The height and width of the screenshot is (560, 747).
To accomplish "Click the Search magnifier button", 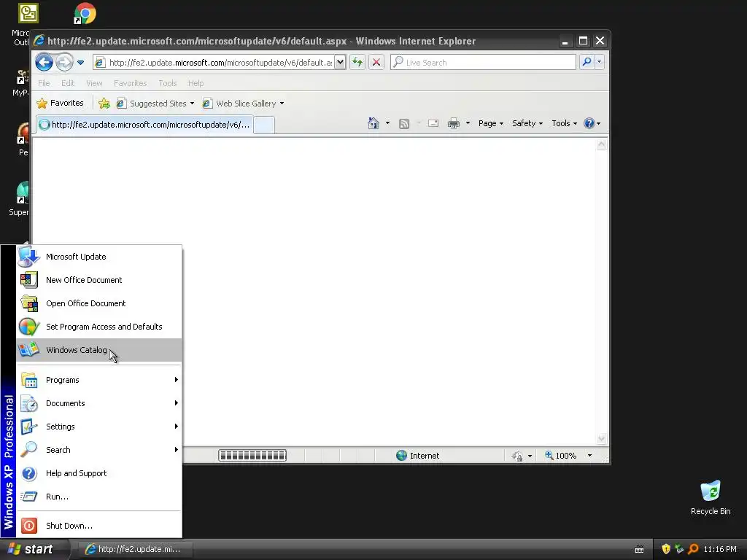I will pyautogui.click(x=587, y=62).
